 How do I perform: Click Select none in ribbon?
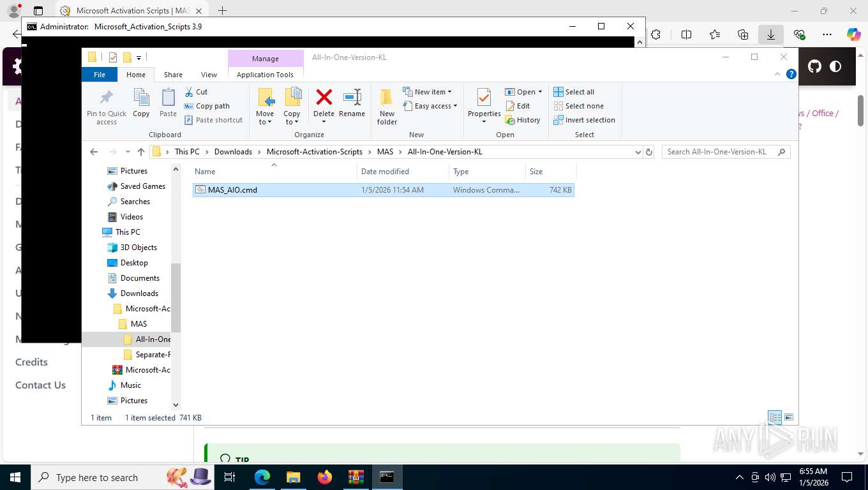[x=578, y=106]
